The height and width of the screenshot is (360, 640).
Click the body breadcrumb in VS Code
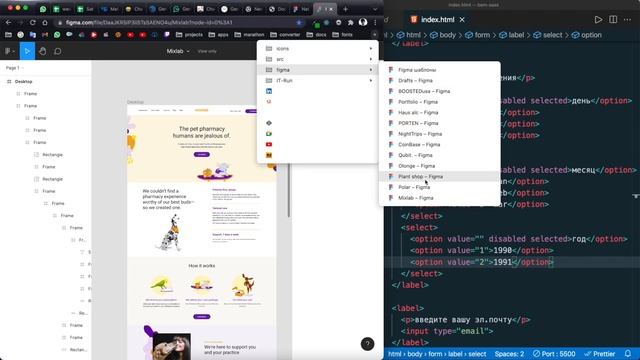pyautogui.click(x=443, y=35)
